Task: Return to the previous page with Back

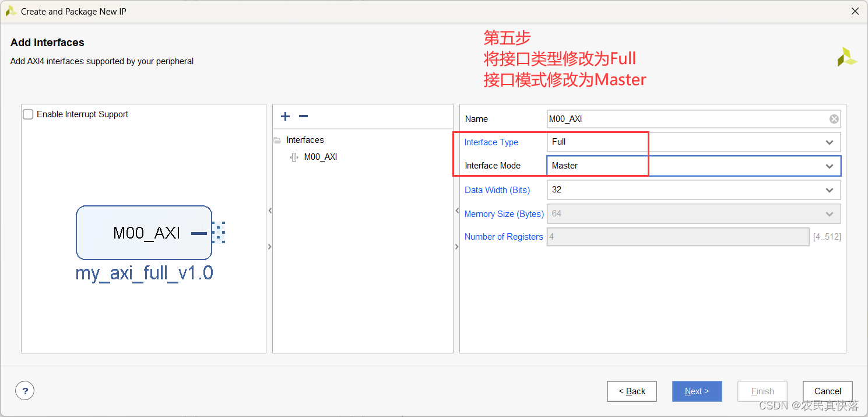Action: pyautogui.click(x=631, y=391)
